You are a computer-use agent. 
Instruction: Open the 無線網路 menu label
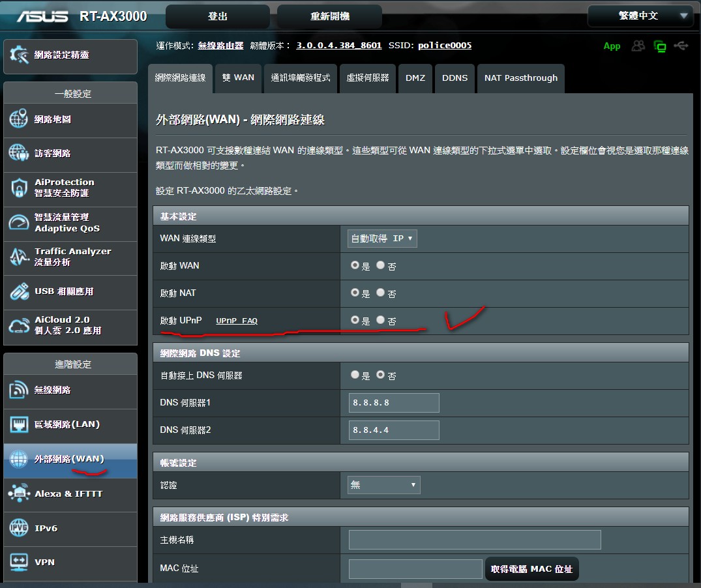point(53,390)
